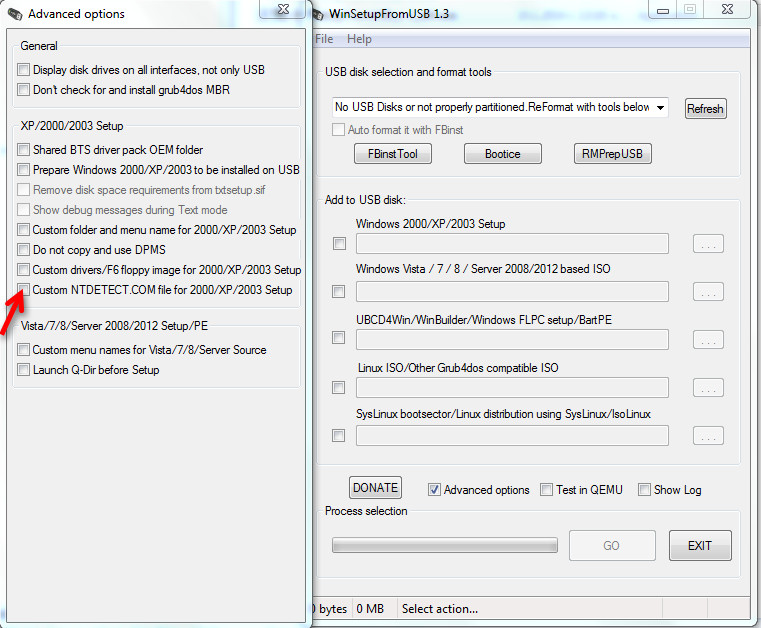The height and width of the screenshot is (628, 761).
Task: Open the File menu
Action: tap(324, 39)
